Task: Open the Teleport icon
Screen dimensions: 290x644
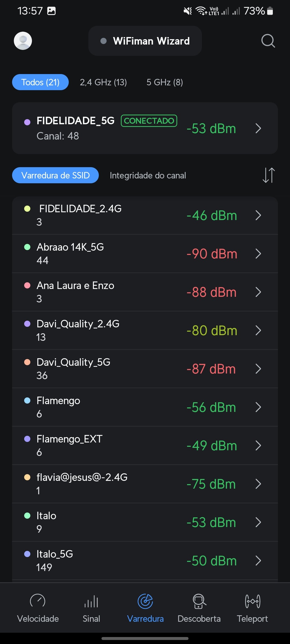Action: 252,601
